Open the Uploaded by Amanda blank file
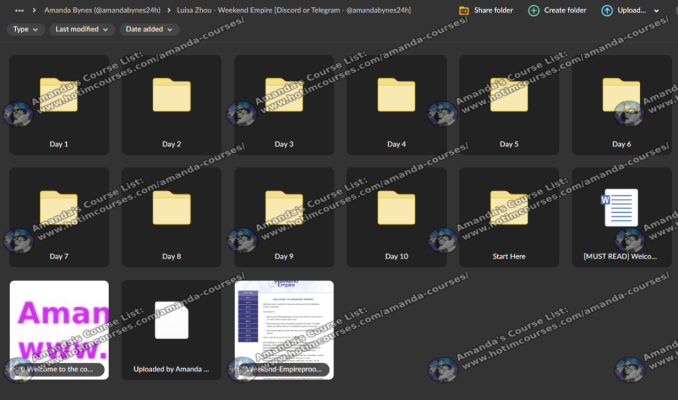This screenshot has height=400, width=678. (171, 328)
